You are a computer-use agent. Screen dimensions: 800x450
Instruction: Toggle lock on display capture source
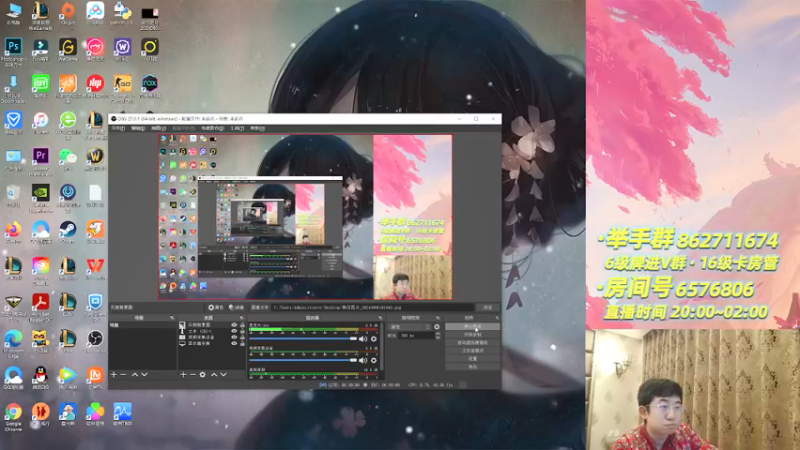point(242,343)
